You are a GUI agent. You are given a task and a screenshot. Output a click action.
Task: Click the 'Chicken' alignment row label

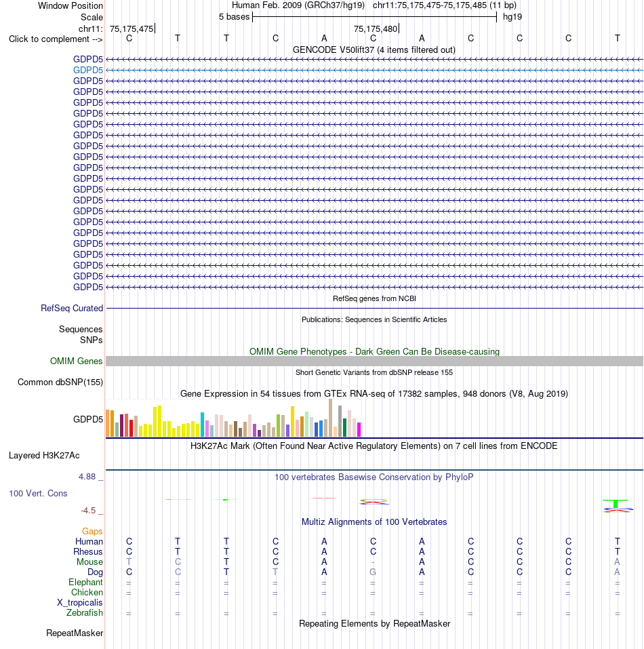tap(87, 592)
